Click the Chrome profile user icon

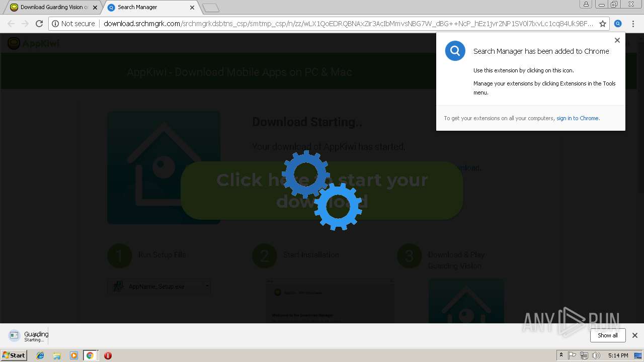point(586,5)
